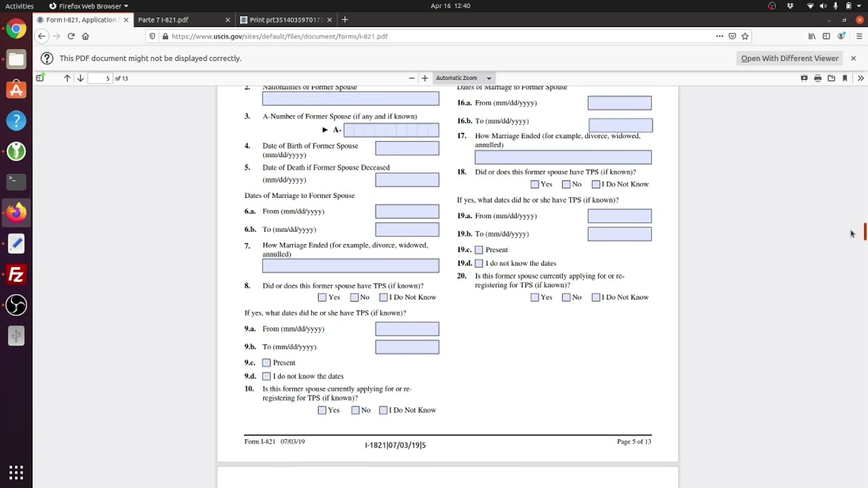Switch PDF to presentation mode
Image resolution: width=868 pixels, height=488 pixels.
pos(804,78)
